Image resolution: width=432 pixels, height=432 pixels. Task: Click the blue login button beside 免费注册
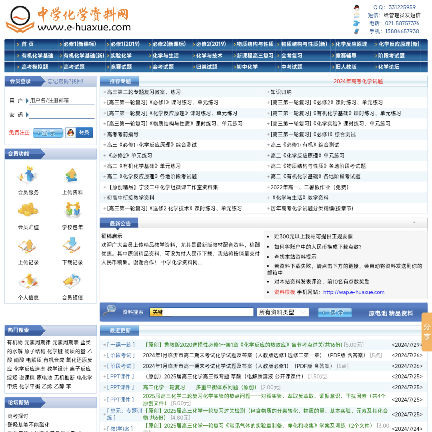[x=48, y=133]
